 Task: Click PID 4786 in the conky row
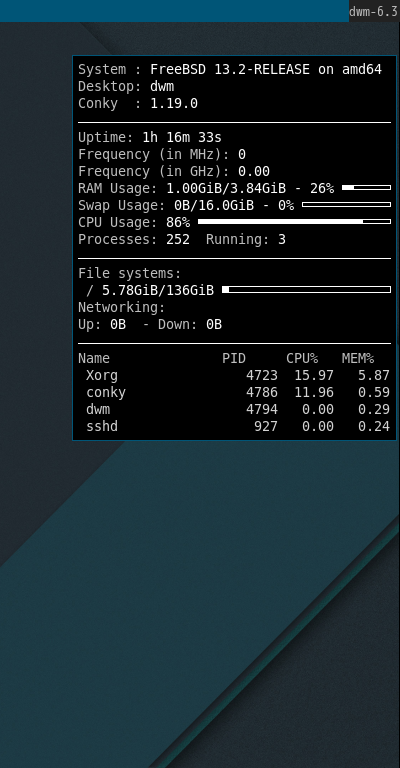(261, 392)
